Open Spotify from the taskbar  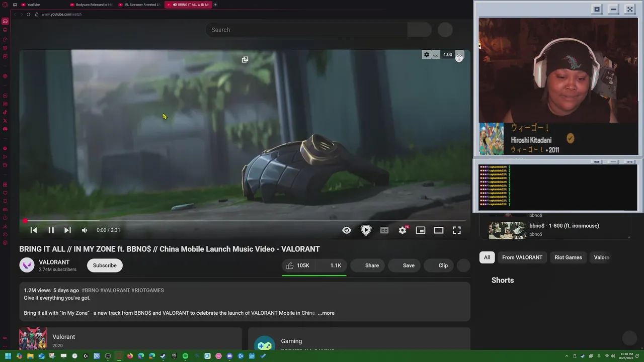[185, 356]
